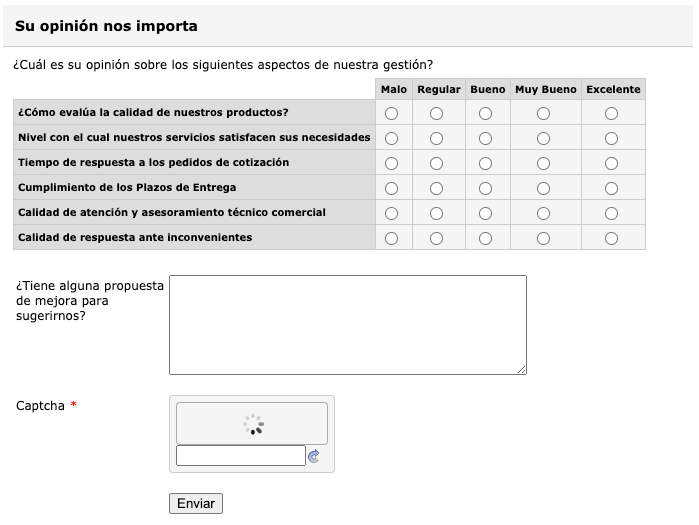Screen dimensions: 699x525
Task: Click the captcha refresh icon
Action: click(x=313, y=456)
